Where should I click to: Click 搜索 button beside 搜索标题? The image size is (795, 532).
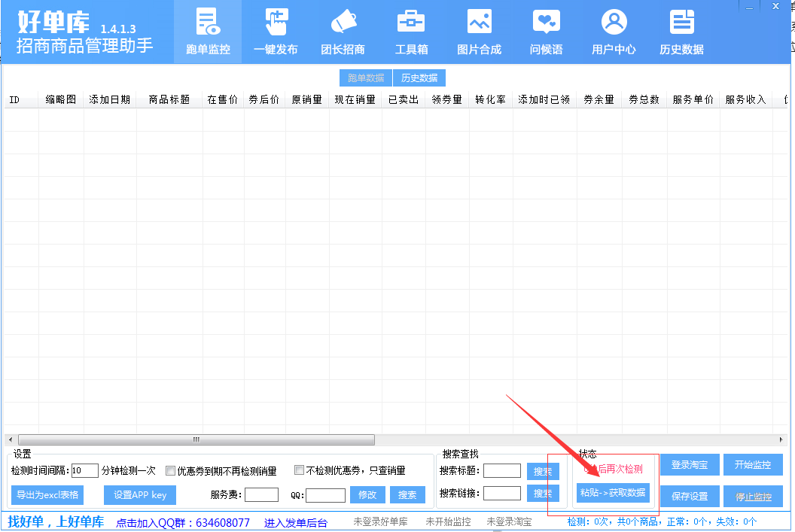(x=543, y=471)
